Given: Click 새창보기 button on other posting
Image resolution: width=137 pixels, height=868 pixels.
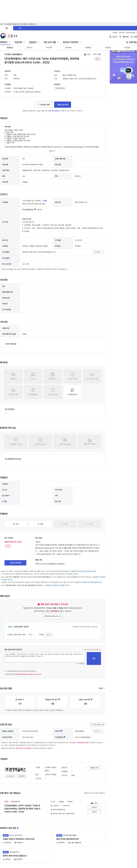Looking at the screenshot, I should (x=94, y=812).
